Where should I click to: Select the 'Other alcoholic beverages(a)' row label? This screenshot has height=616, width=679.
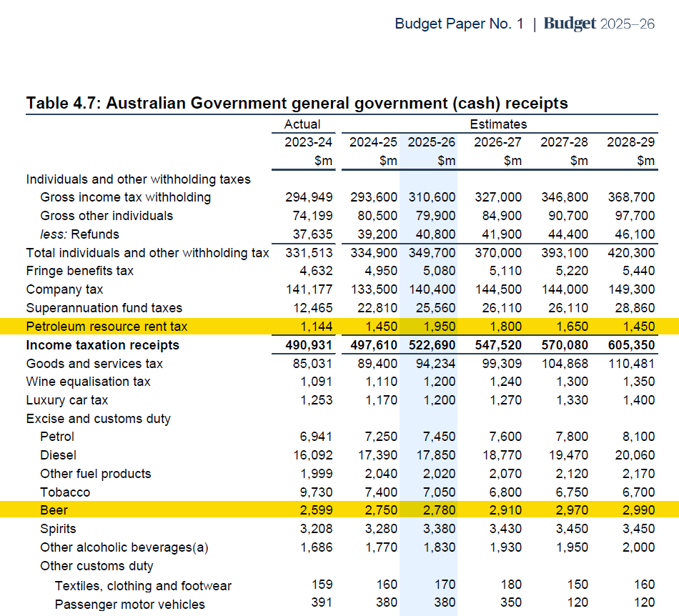pyautogui.click(x=124, y=547)
